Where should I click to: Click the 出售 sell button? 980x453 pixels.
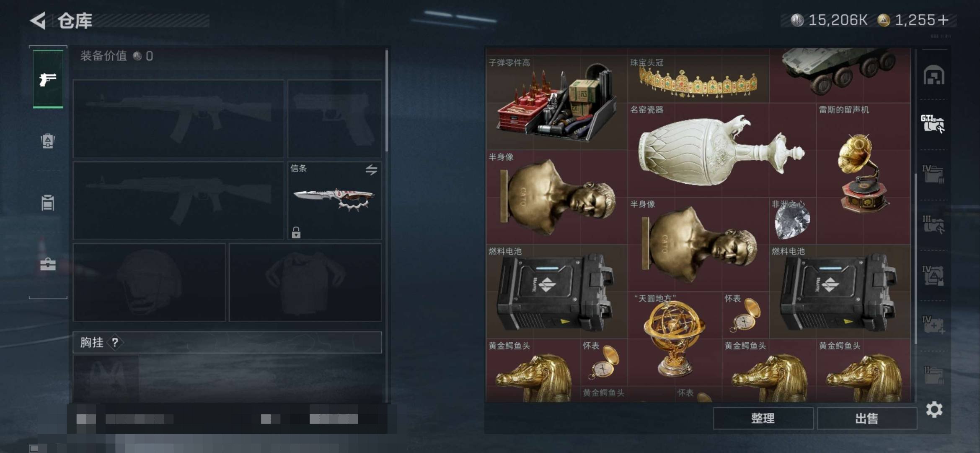[x=867, y=418]
